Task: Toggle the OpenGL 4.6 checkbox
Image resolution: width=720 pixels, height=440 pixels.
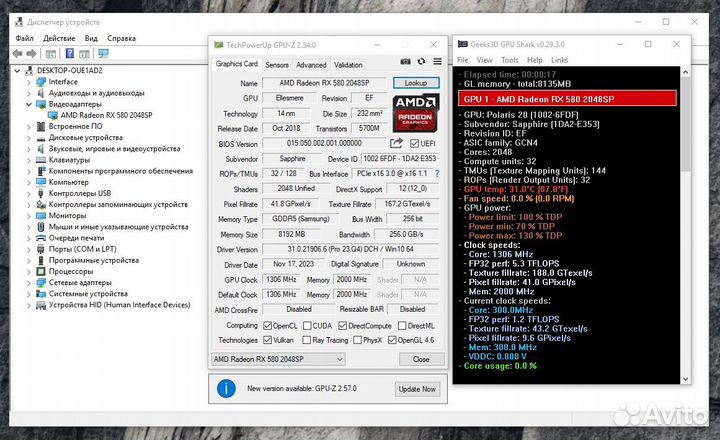Action: pyautogui.click(x=392, y=340)
